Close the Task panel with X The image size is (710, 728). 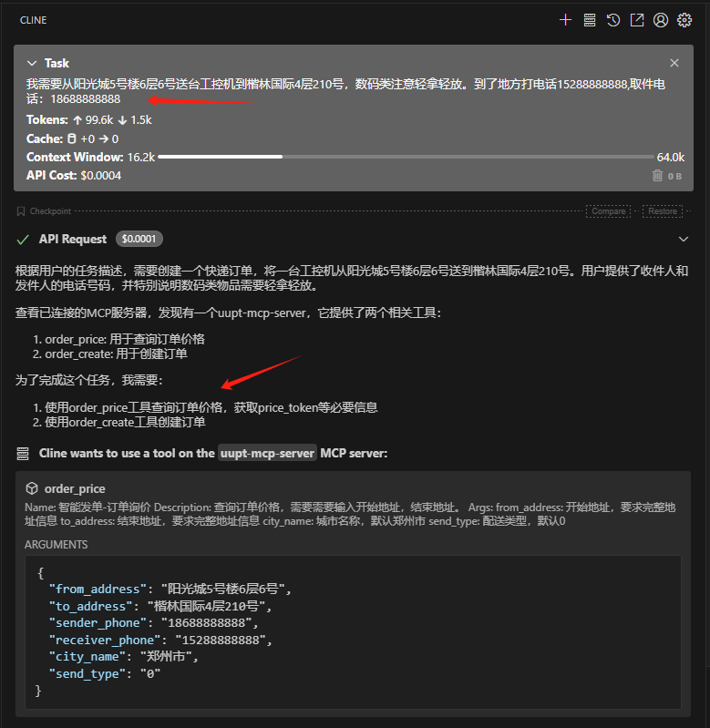click(674, 63)
